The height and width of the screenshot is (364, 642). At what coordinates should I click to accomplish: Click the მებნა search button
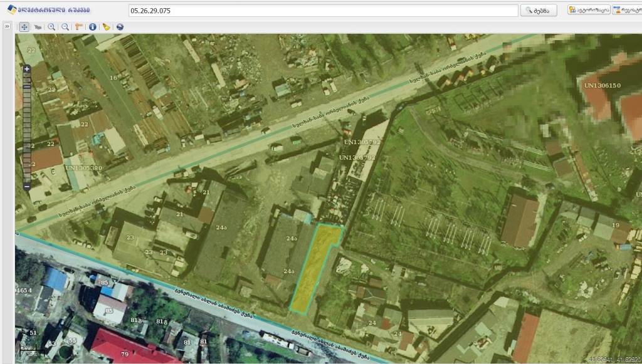point(539,11)
